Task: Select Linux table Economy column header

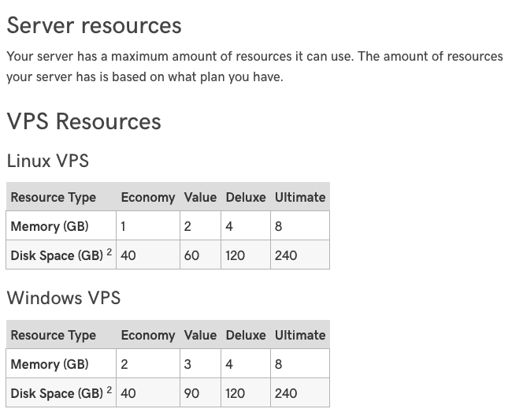Action: point(148,197)
